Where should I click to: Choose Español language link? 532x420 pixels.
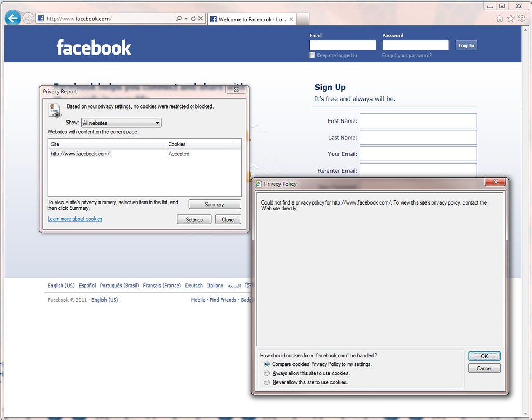[87, 286]
